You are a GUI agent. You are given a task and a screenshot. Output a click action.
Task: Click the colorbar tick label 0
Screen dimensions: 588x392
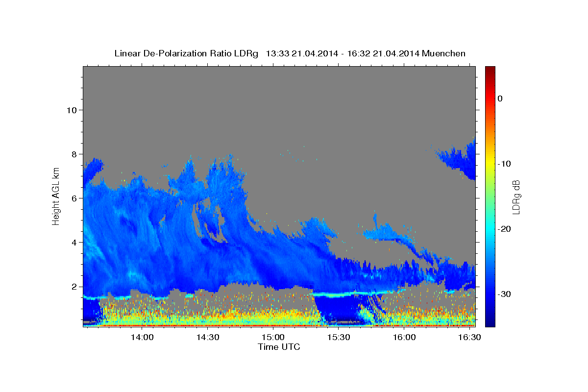click(500, 98)
